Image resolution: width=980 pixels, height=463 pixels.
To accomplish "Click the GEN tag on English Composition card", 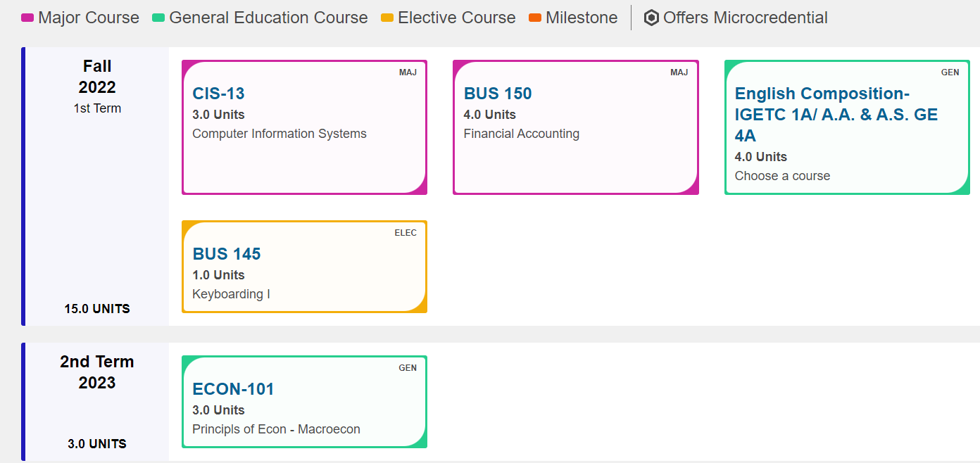I will (x=950, y=72).
